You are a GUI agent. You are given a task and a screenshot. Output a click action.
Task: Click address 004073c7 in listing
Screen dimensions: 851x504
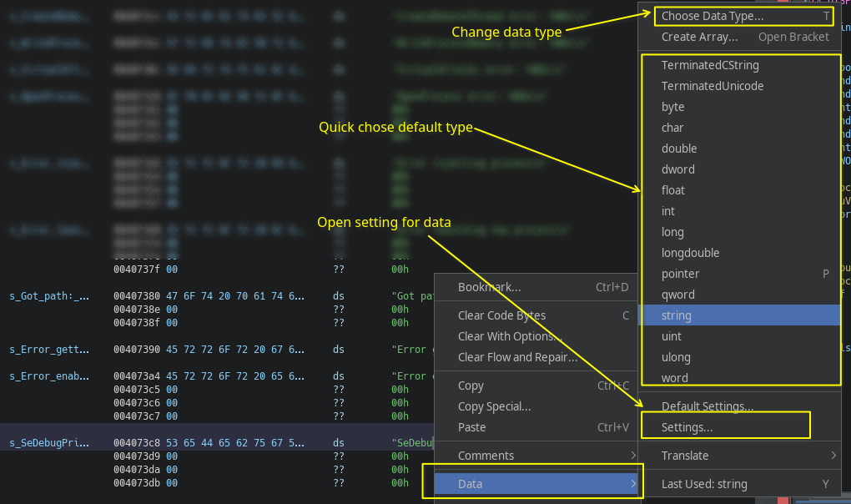click(x=137, y=416)
